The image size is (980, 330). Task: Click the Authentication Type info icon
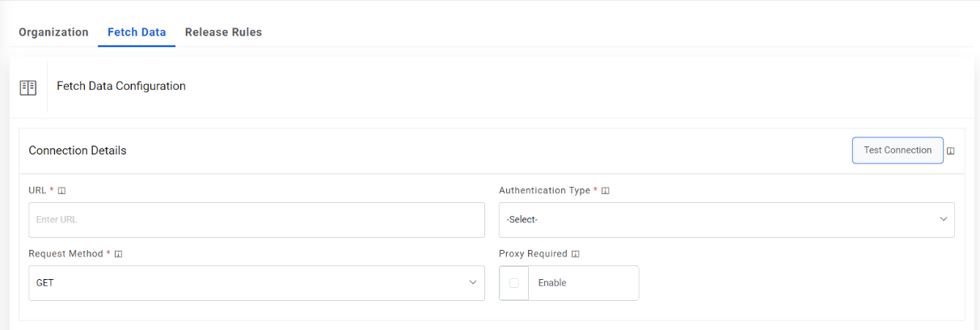point(606,191)
